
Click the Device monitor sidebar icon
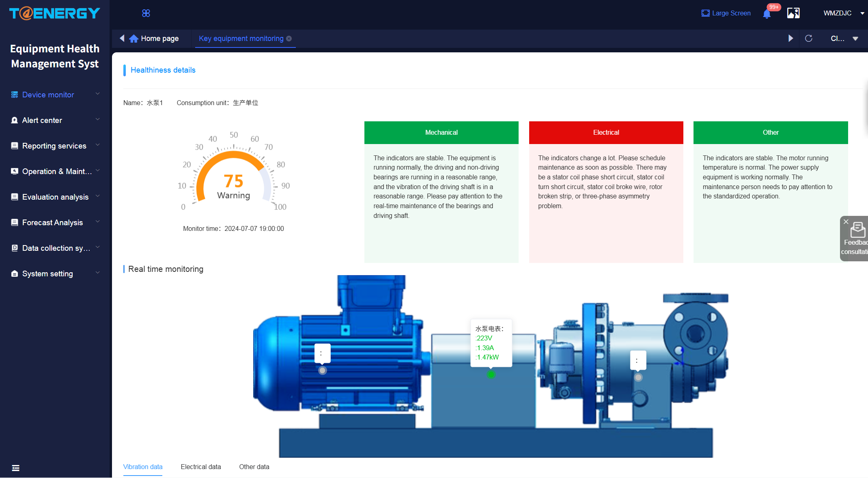tap(15, 95)
